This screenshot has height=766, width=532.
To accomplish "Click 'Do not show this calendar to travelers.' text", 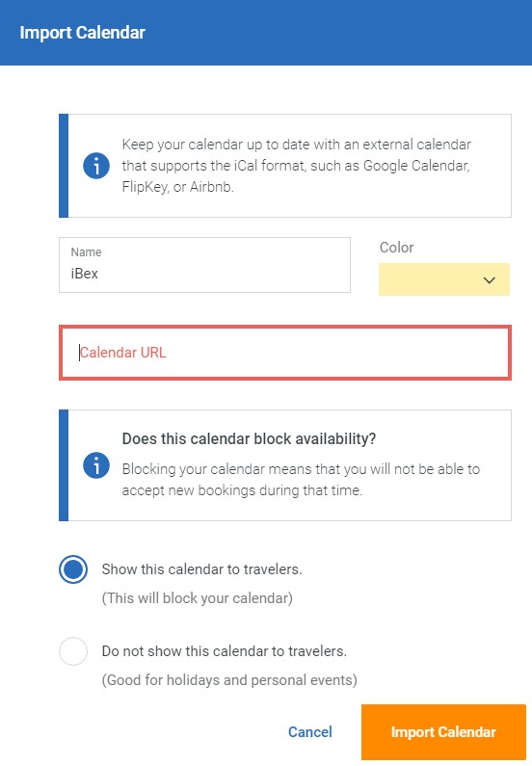I will [x=225, y=651].
